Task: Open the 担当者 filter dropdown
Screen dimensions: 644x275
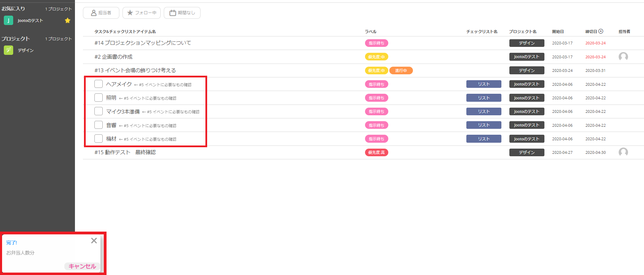Action: [x=101, y=13]
